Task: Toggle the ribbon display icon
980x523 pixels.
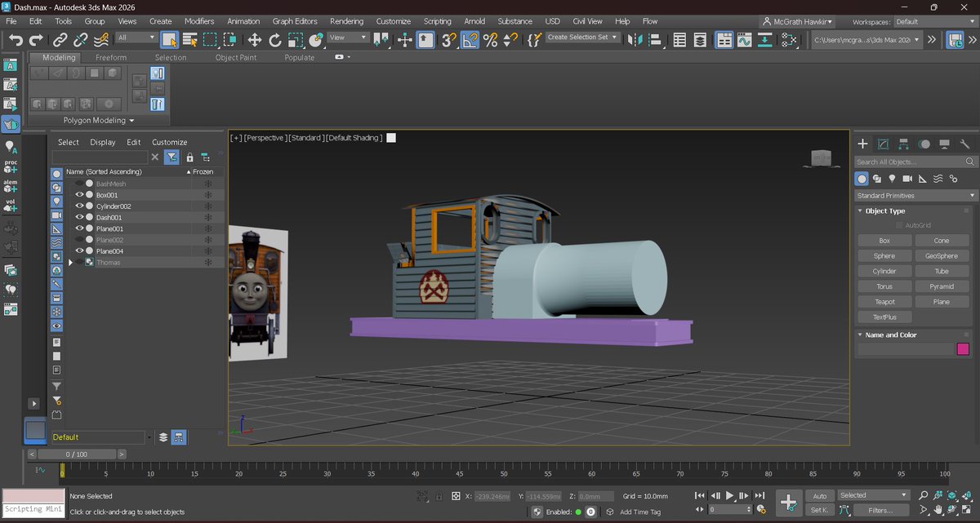Action: tap(724, 39)
